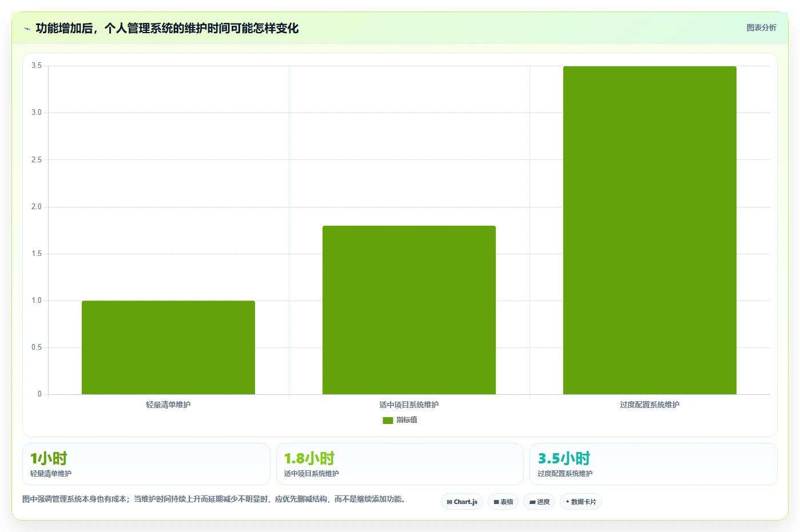Image resolution: width=800 pixels, height=532 pixels.
Task: Click the icon inside the 数据卡片 chip
Action: [567, 502]
